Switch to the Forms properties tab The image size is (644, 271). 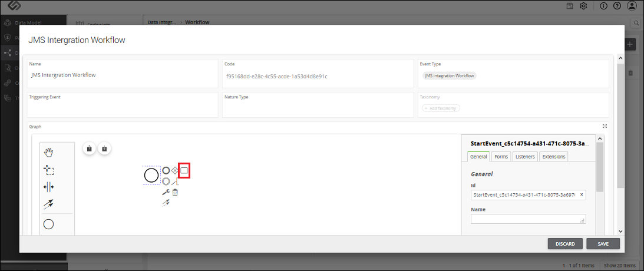point(501,157)
